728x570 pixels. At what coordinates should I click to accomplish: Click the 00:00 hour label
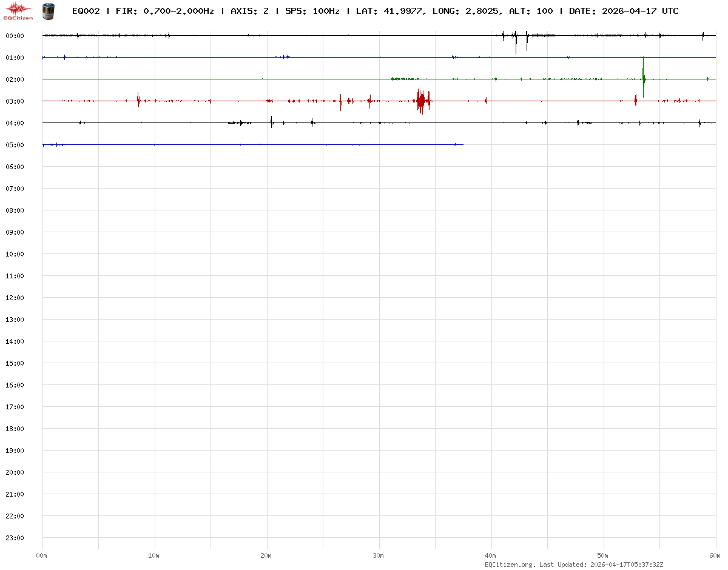point(15,36)
